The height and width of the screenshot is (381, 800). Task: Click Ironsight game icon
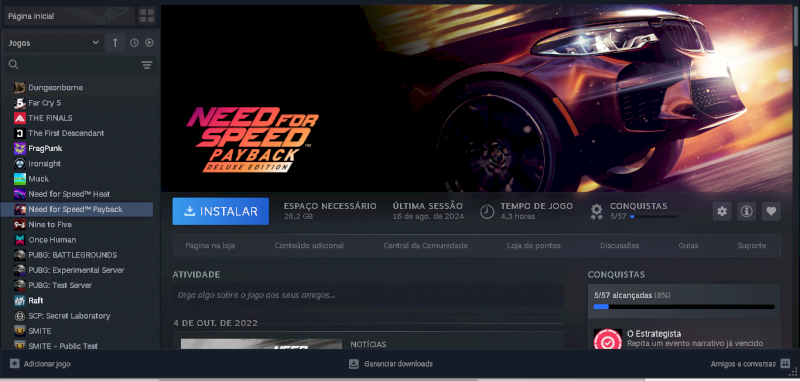[x=20, y=164]
